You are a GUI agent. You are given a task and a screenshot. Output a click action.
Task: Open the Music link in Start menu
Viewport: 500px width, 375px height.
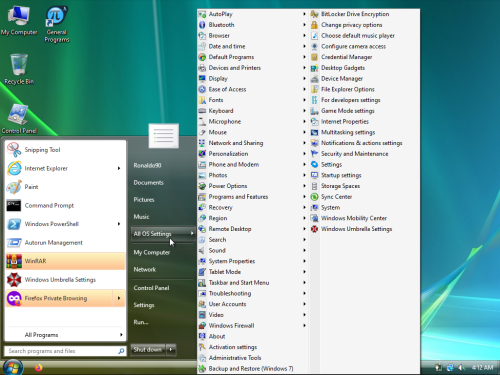[141, 217]
